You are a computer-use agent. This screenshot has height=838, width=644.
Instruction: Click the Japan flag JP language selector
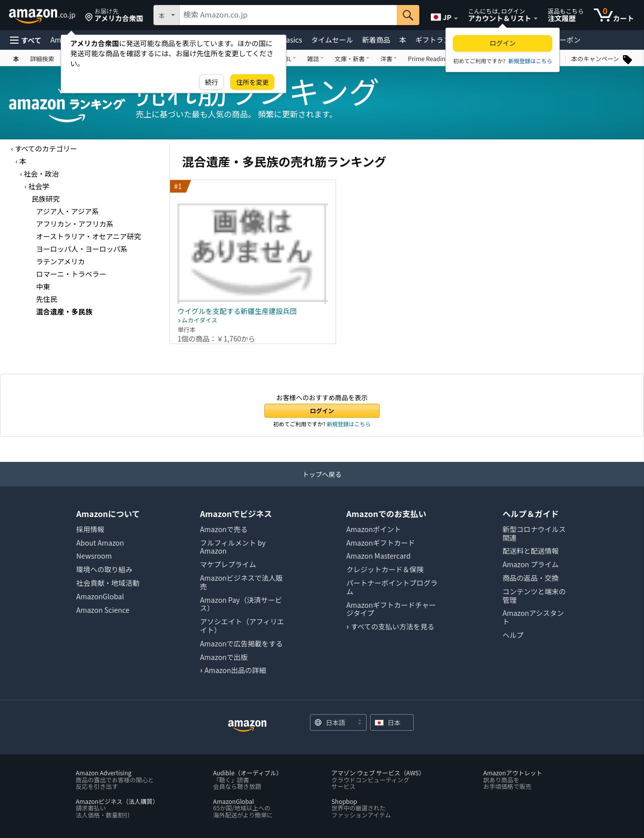[x=444, y=17]
